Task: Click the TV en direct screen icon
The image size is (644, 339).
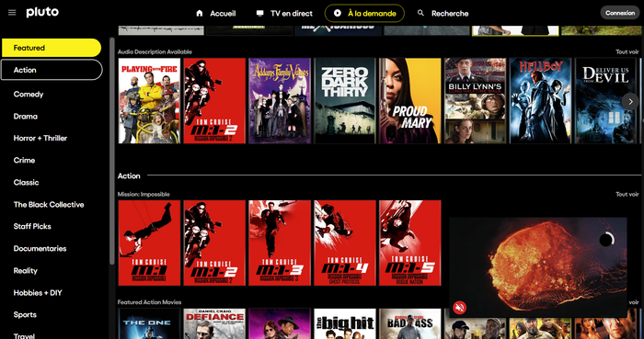Action: 259,13
